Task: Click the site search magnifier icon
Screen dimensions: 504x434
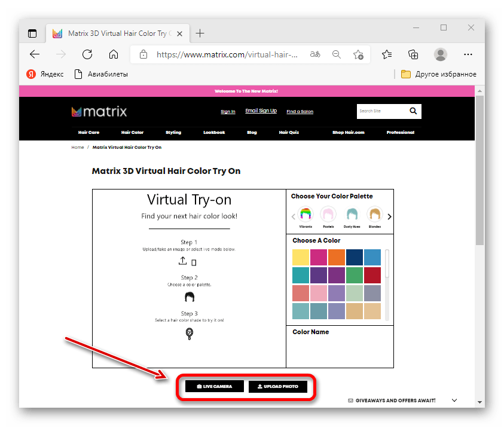Action: [413, 111]
